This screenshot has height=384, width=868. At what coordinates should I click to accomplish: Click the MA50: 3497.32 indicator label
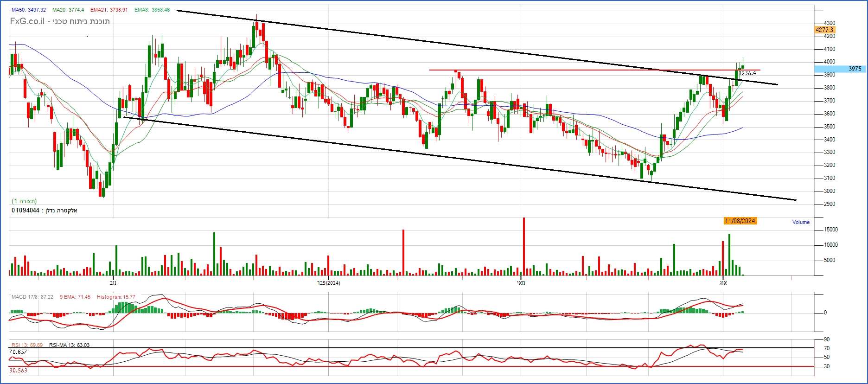click(x=29, y=10)
